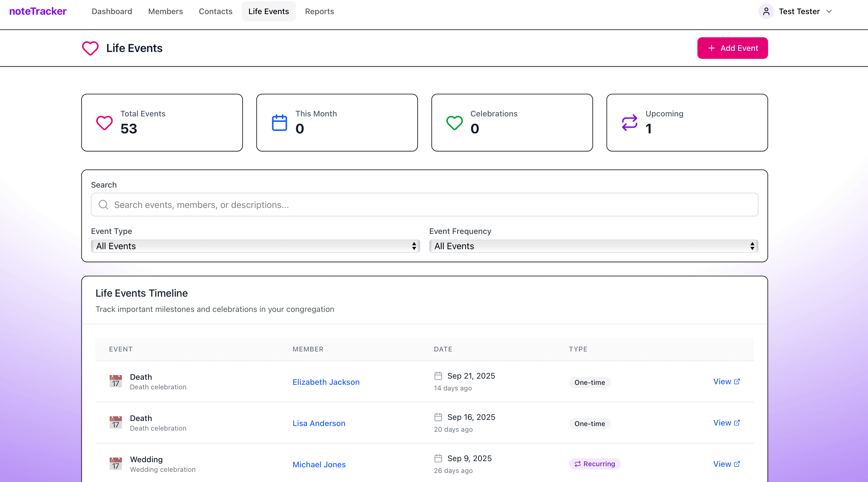Image resolution: width=868 pixels, height=482 pixels.
Task: Click the search magnifier icon
Action: 103,205
